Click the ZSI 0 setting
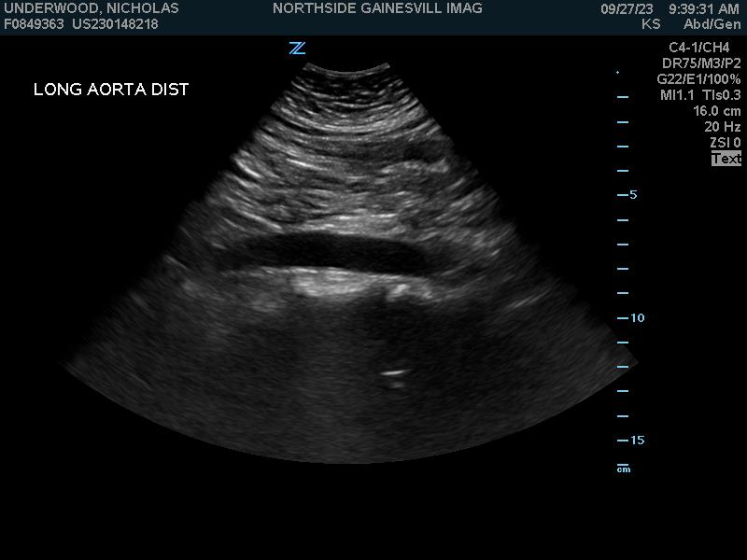Viewport: 747px width, 560px height. 725,143
